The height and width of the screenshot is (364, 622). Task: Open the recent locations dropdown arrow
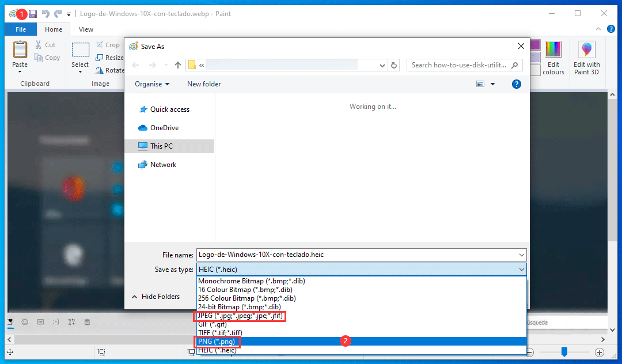click(x=166, y=65)
